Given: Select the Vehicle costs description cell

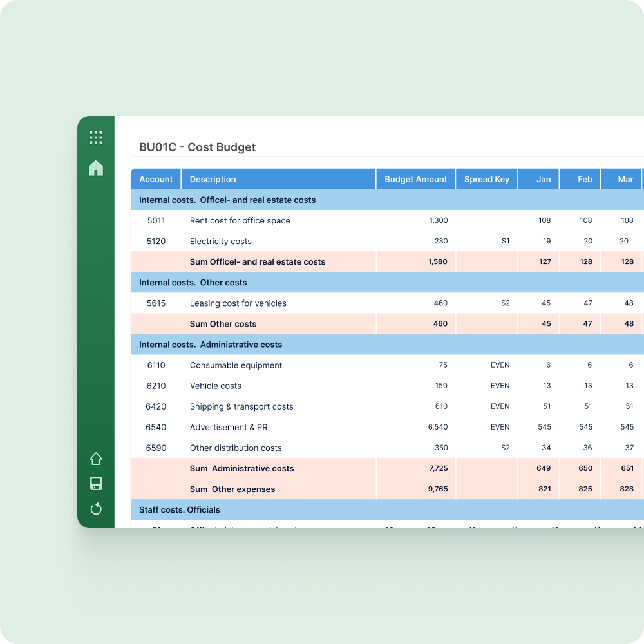Looking at the screenshot, I should [216, 386].
